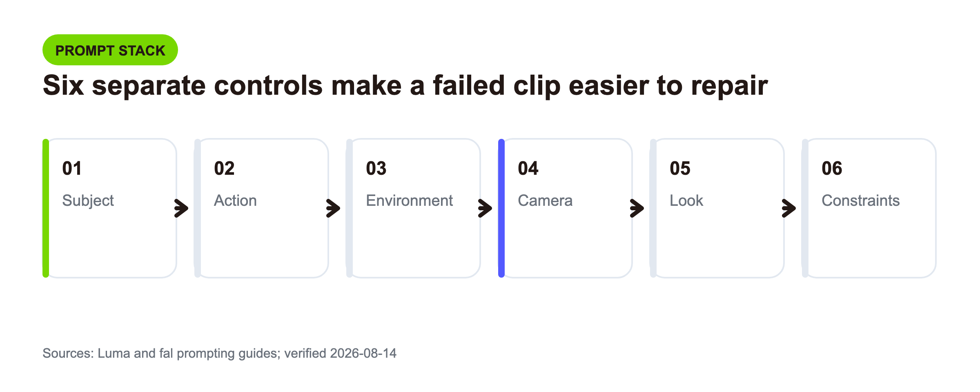Select the 04 Camera card
Screen dimensions: 980x392
click(x=566, y=208)
